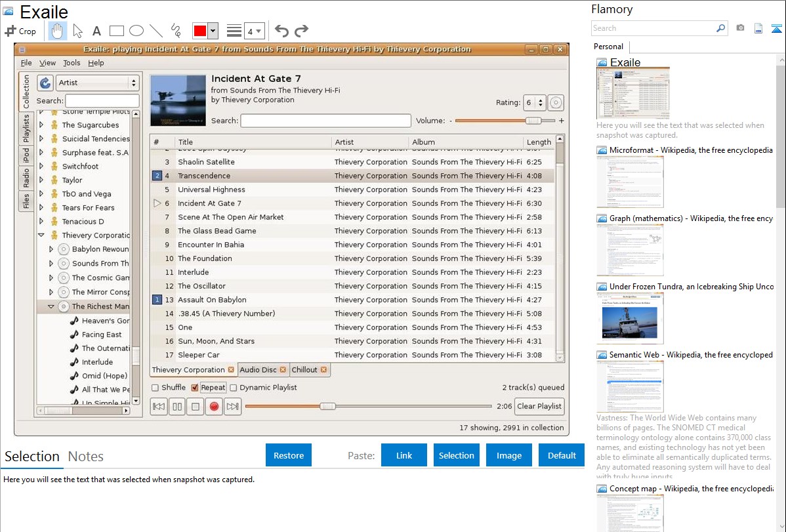786x532 pixels.
Task: Skip to the next track
Action: (233, 406)
